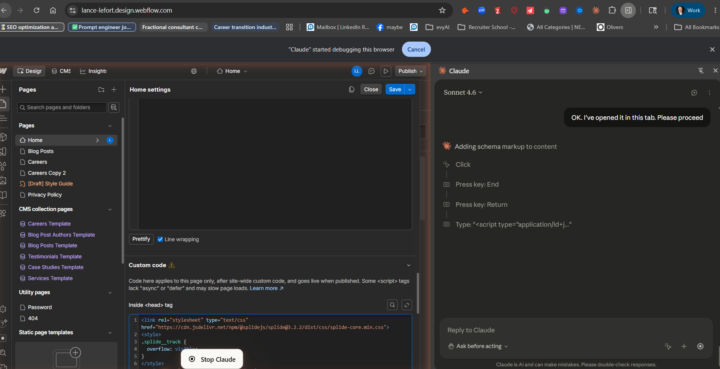This screenshot has height=369, width=720.
Task: Collapse the Custom code section
Action: pyautogui.click(x=408, y=265)
